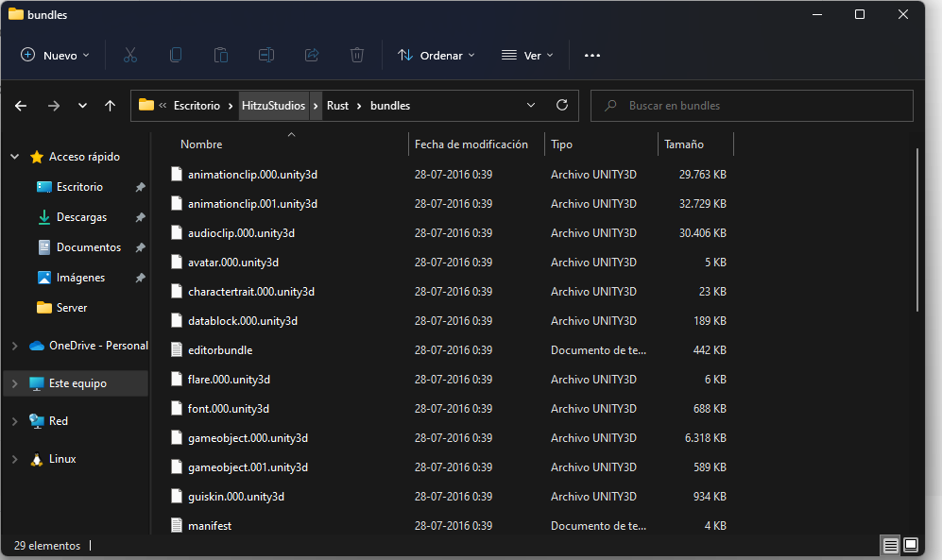Open address bar history dropdown

click(531, 105)
